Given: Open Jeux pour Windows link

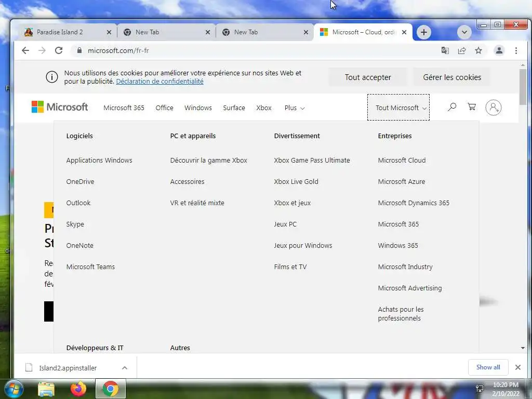Looking at the screenshot, I should coord(303,245).
